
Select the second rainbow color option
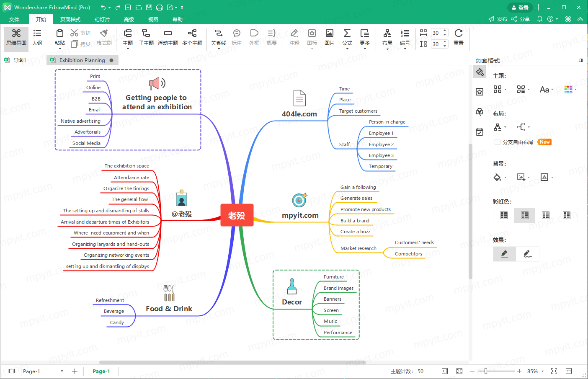tap(525, 215)
